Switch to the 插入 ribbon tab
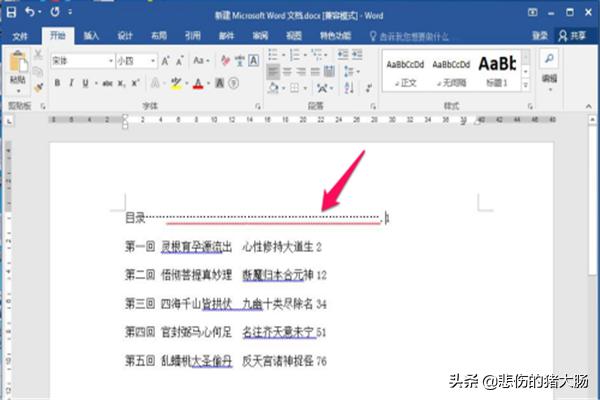 click(x=91, y=35)
